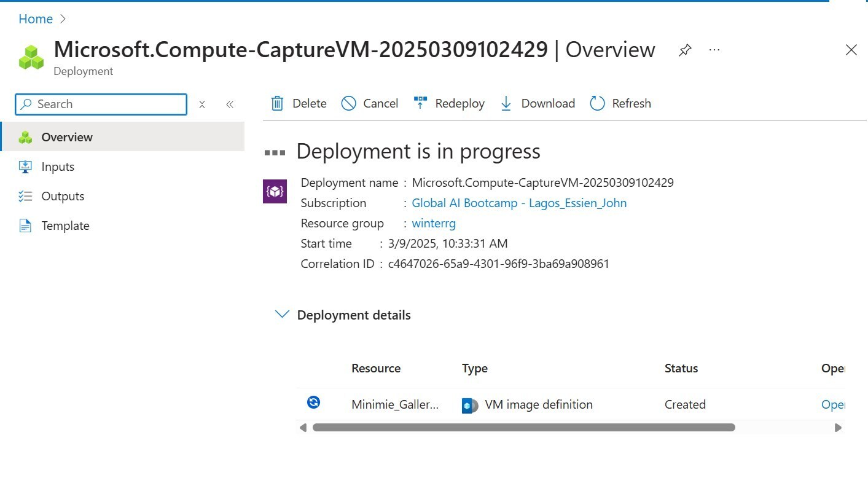Click the correlation ID value text
The height and width of the screenshot is (483, 868).
tap(499, 264)
